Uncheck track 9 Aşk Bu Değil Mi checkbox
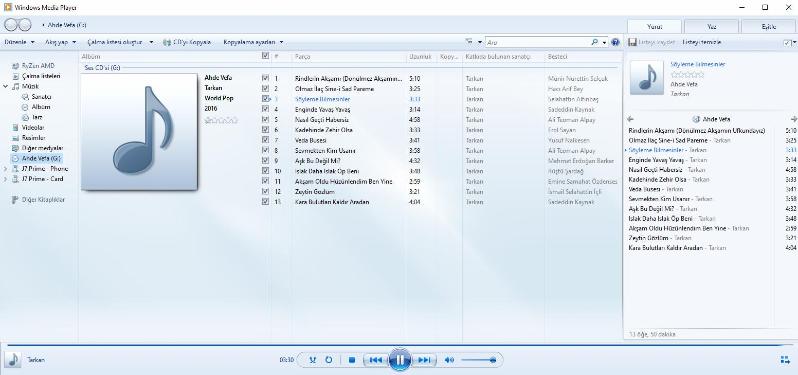 pyautogui.click(x=265, y=160)
